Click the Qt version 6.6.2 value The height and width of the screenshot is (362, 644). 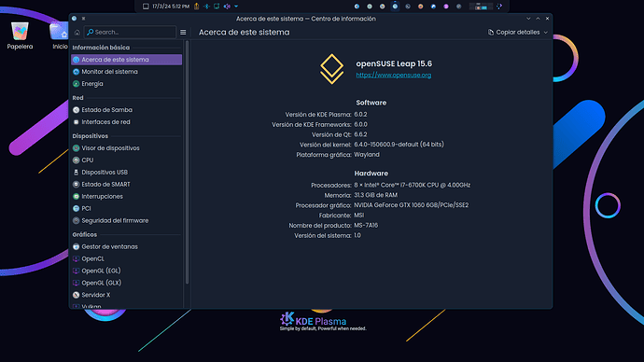click(x=360, y=134)
